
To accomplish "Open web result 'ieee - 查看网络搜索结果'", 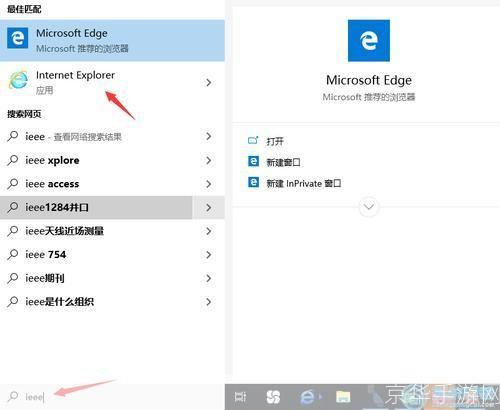I will tap(96, 136).
